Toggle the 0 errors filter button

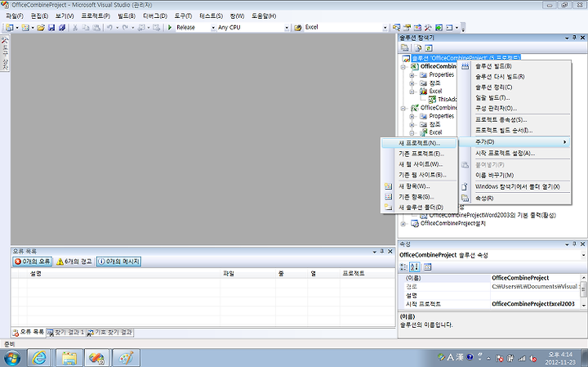click(32, 262)
